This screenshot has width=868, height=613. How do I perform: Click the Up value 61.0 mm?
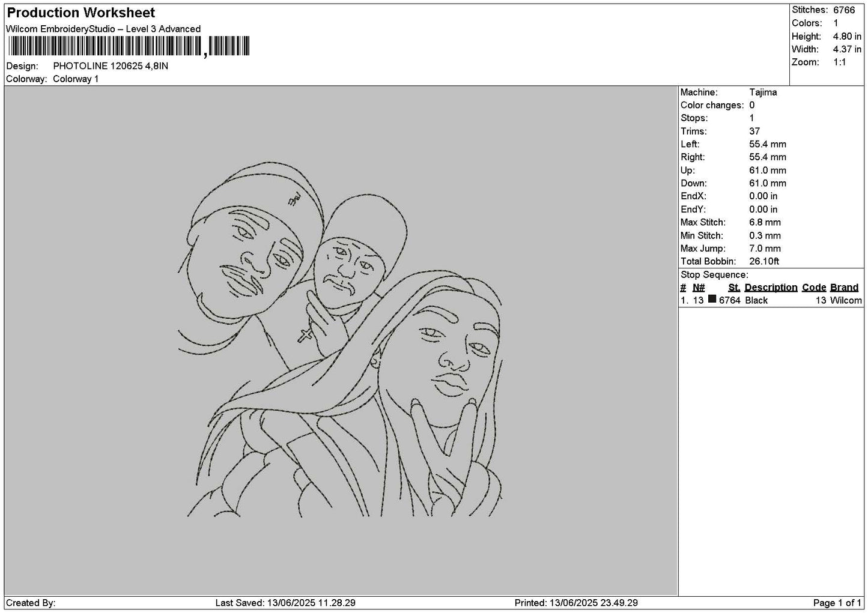pos(768,171)
